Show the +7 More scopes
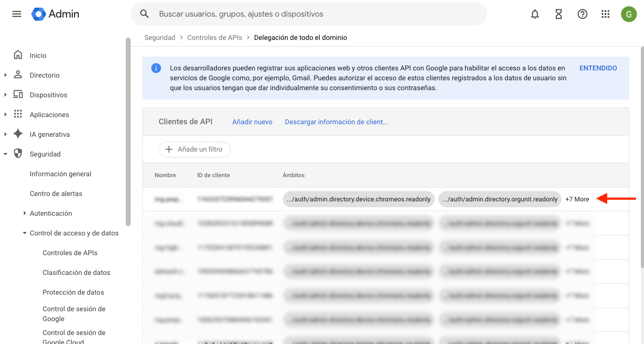644x344 pixels. pyautogui.click(x=577, y=199)
